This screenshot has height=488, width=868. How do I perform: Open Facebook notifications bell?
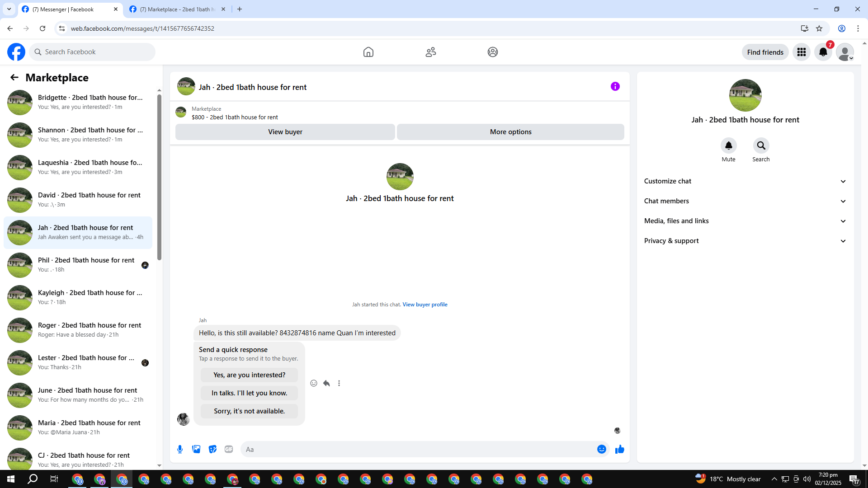point(823,52)
